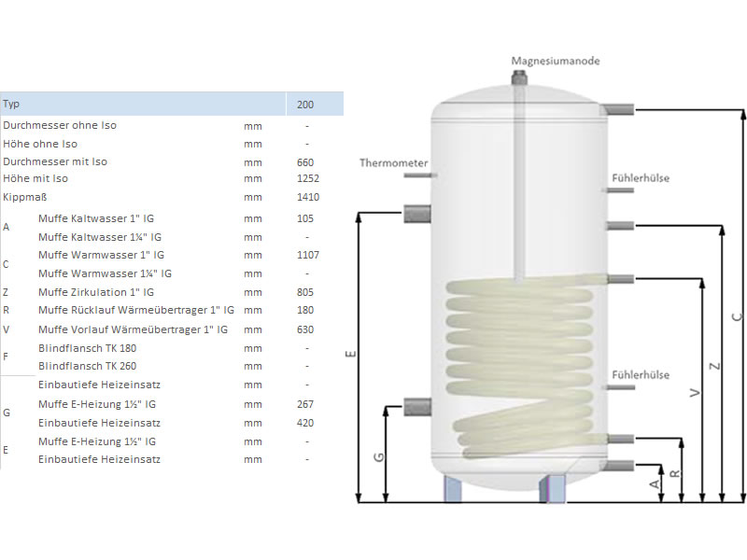Click the "Kippmaß" row label

tap(25, 197)
